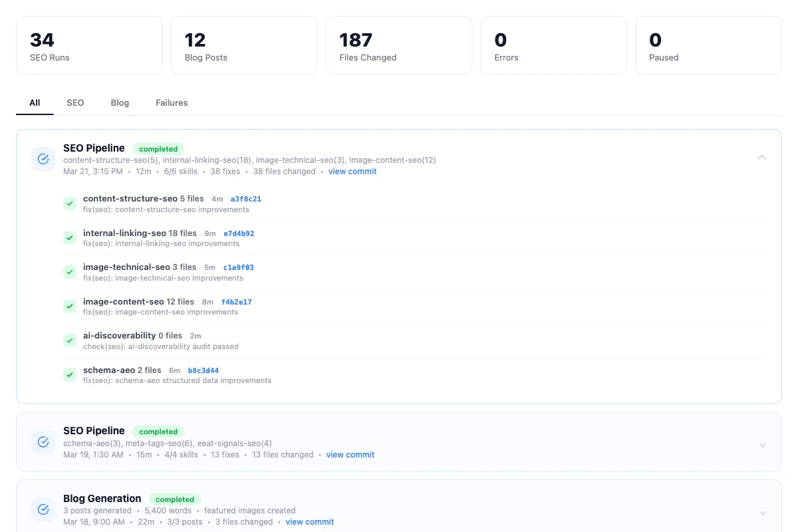Expand the Mar 19 SEO Pipeline card
This screenshot has width=798, height=532.
(763, 446)
